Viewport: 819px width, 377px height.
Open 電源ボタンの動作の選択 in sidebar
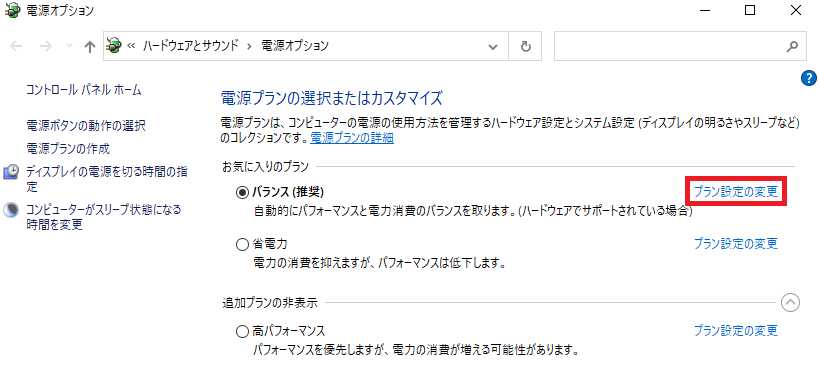(x=86, y=125)
